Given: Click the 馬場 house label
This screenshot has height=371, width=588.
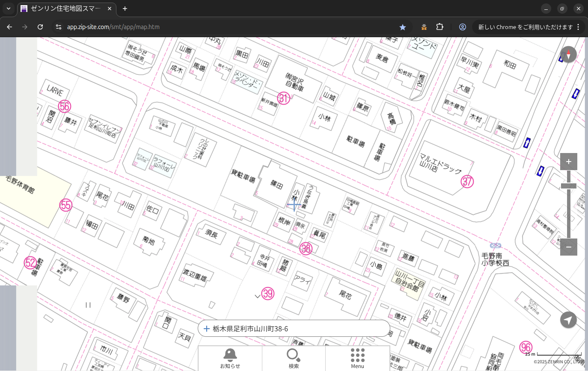Looking at the screenshot, I should click(199, 67).
